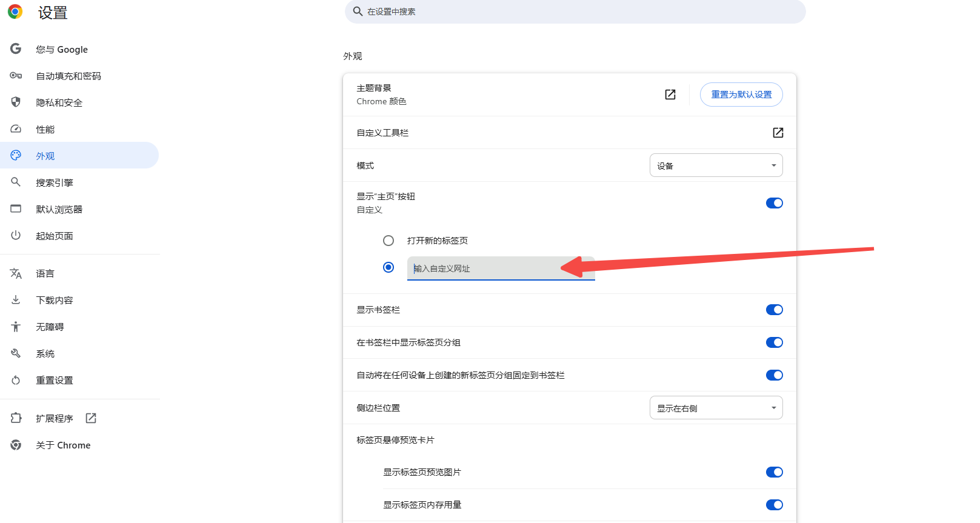Click the translate icon for 语言
This screenshot has height=523, width=980.
(16, 273)
